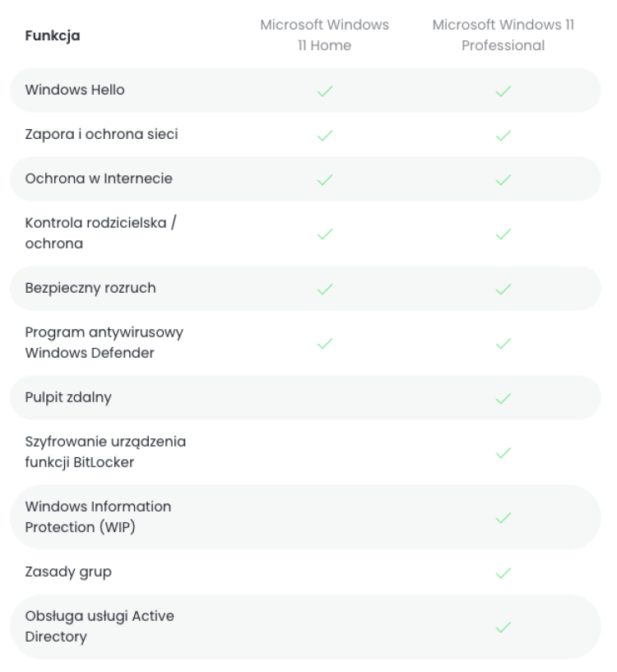This screenshot has width=617, height=672.
Task: Click the Pulpit zdalny row label
Action: [68, 398]
